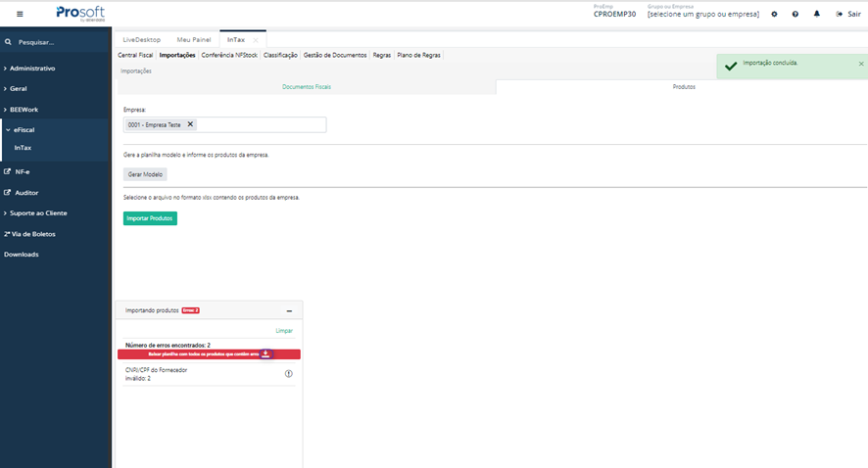Open Plano de Regras menu
Screen dimensions: 868x468
(419, 56)
